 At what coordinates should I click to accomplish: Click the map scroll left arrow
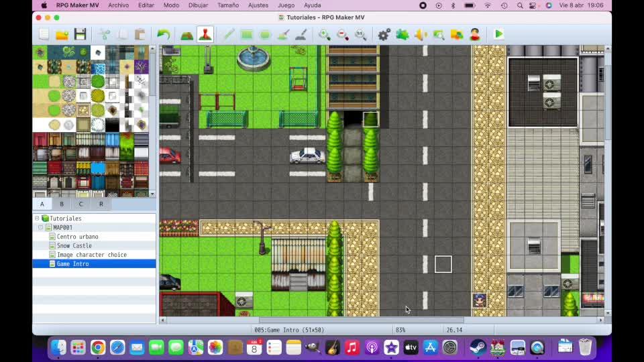coord(163,320)
